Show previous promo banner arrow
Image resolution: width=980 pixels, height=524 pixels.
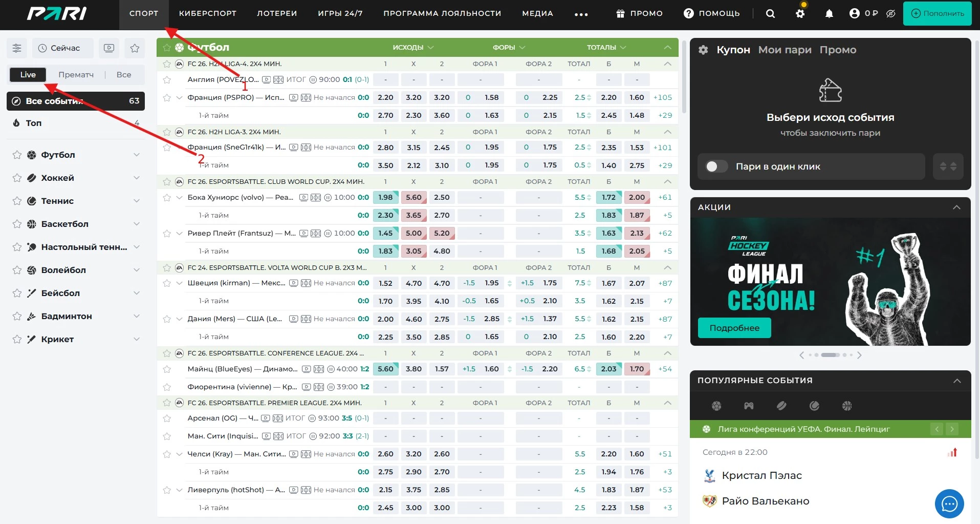click(x=801, y=355)
